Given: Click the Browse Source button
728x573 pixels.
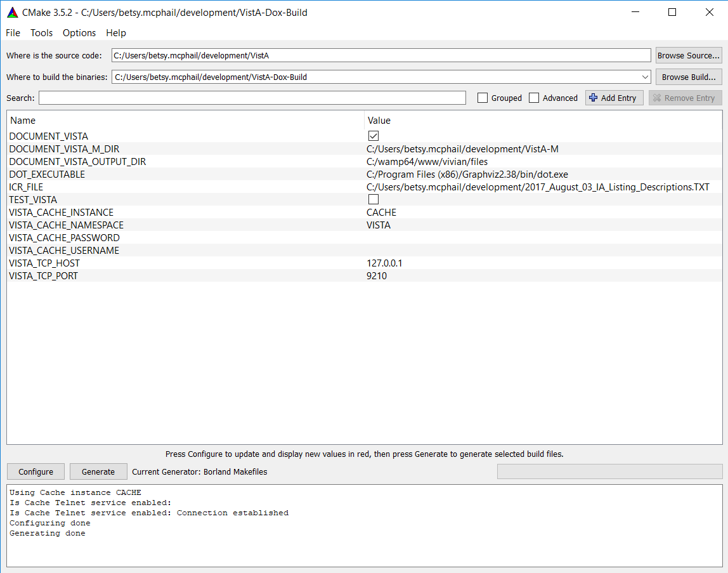Looking at the screenshot, I should click(688, 55).
